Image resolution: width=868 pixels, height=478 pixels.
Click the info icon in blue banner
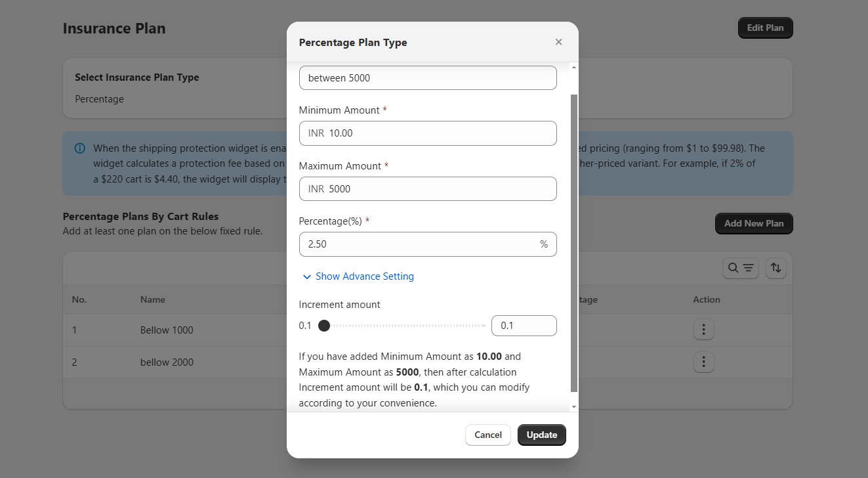click(80, 148)
